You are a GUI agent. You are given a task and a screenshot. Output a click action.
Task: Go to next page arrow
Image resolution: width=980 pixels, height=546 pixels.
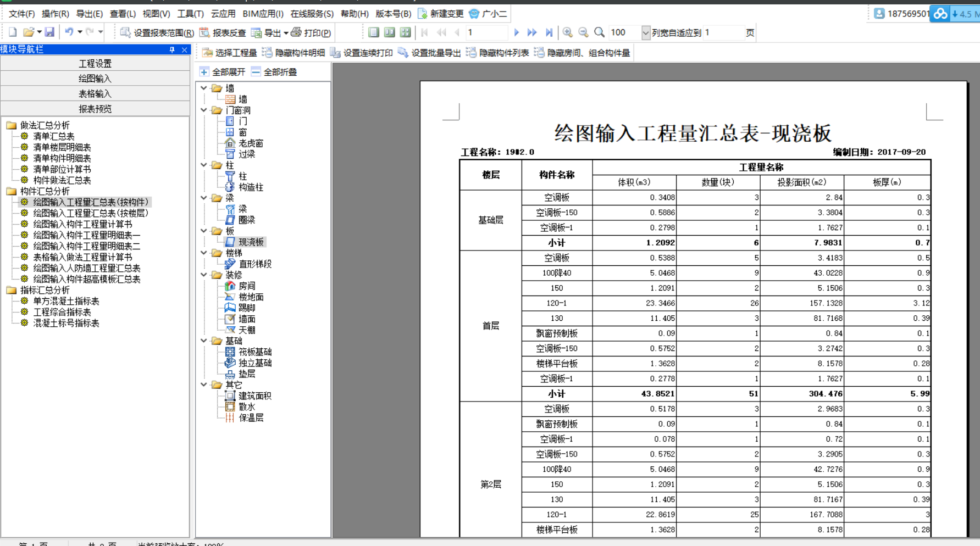pos(516,32)
